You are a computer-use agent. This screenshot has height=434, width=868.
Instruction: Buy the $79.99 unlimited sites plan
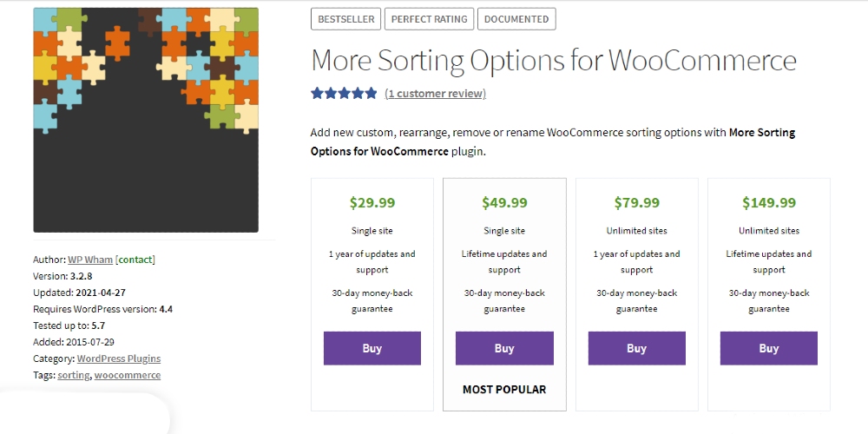[x=636, y=348]
